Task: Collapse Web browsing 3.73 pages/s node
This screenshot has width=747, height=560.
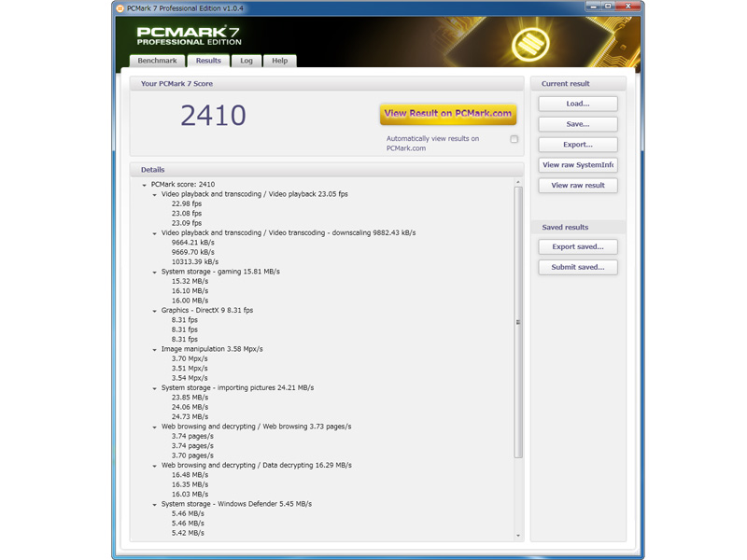Action: click(x=154, y=427)
